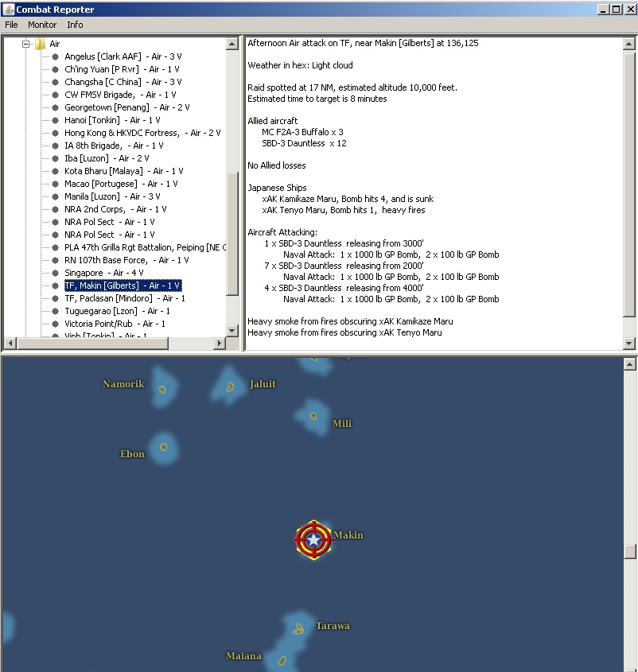Click Jaluit island on the map
The image size is (638, 672).
(230, 386)
